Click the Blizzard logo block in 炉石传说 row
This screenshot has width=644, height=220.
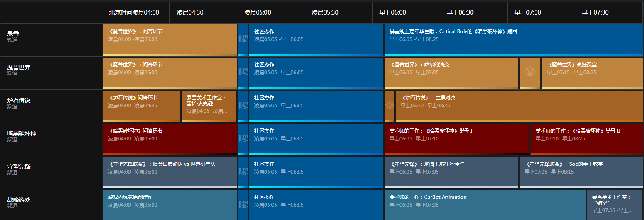(x=243, y=106)
